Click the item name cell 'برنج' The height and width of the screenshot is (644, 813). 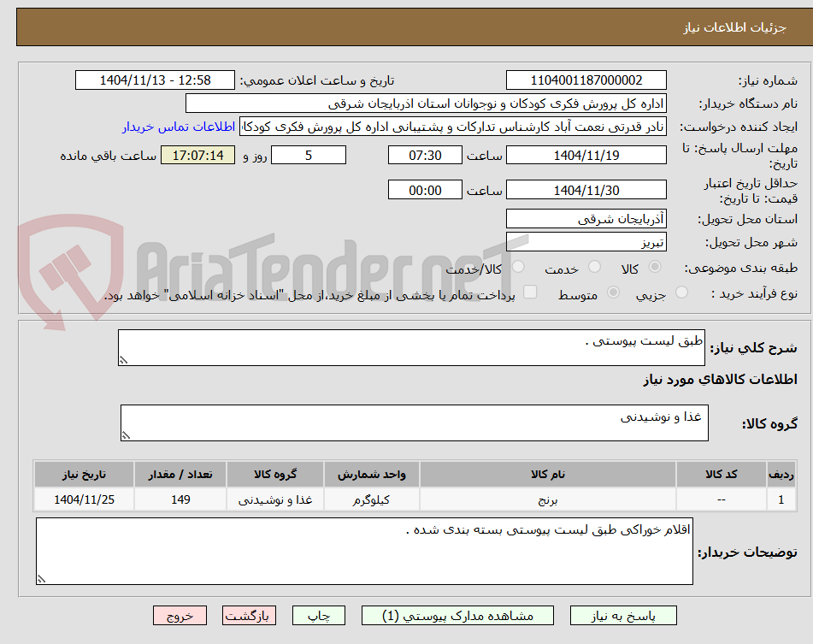pyautogui.click(x=548, y=499)
